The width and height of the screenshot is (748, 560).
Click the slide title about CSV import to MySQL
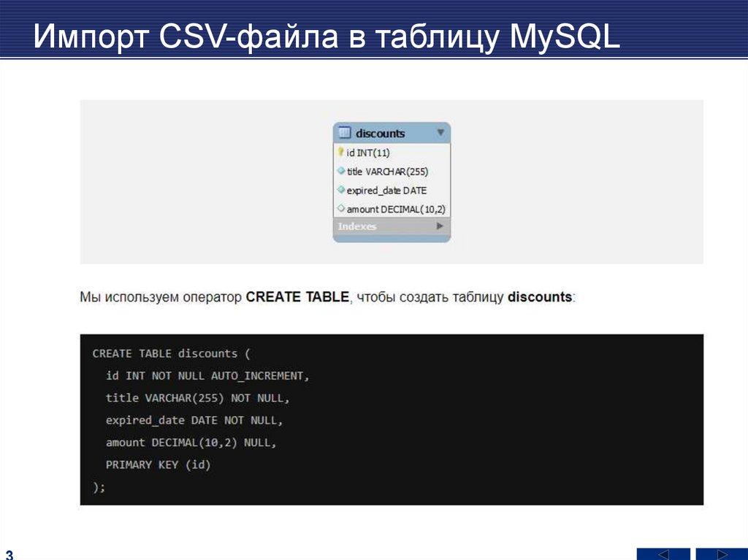[x=327, y=37]
